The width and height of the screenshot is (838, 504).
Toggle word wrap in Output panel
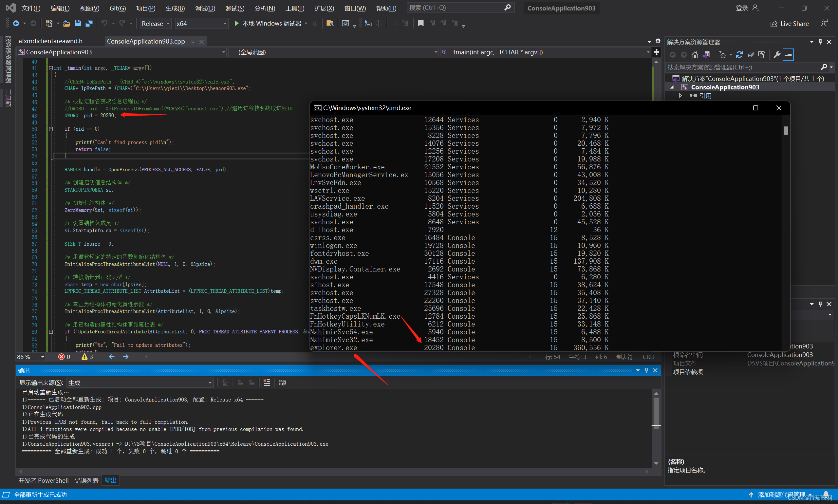(282, 383)
